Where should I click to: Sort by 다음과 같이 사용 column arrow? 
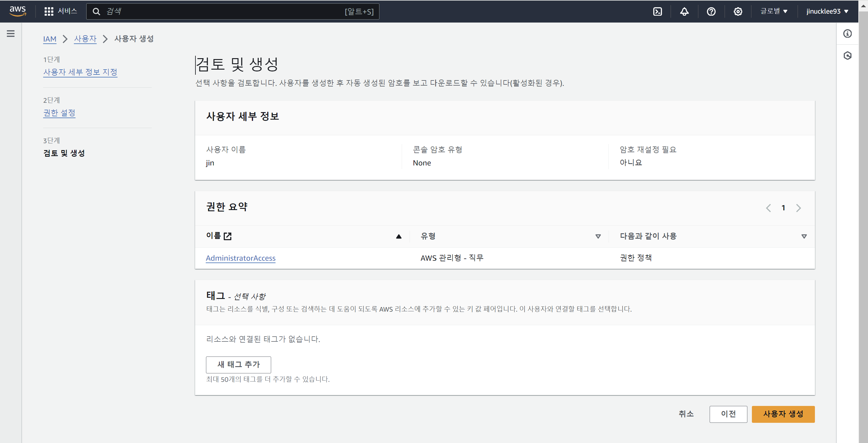[804, 236]
